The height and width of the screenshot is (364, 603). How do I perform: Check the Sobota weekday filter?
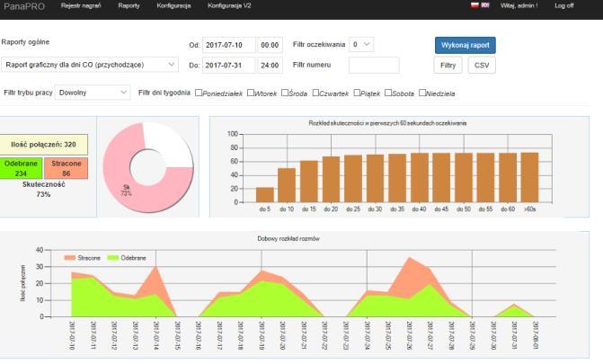coord(388,93)
